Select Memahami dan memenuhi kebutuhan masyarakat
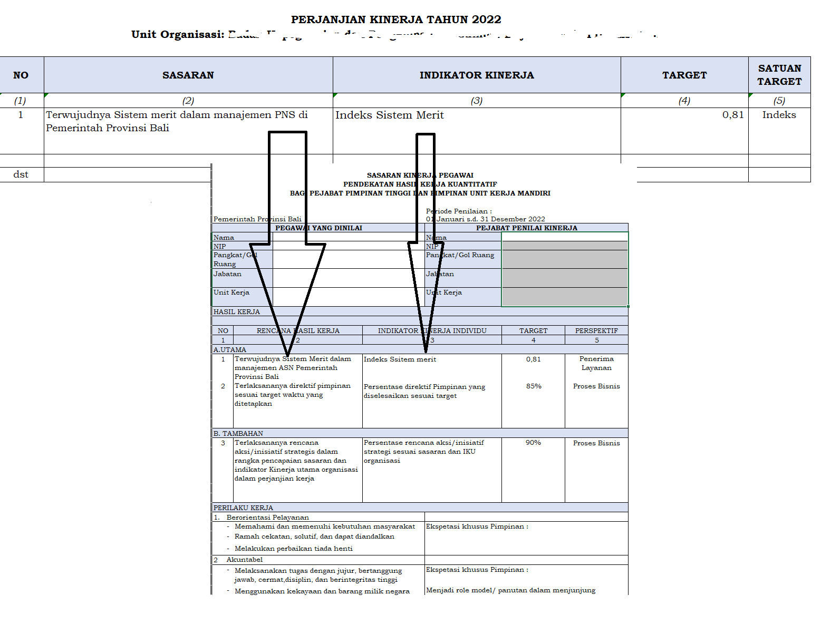The image size is (821, 644). (x=325, y=526)
